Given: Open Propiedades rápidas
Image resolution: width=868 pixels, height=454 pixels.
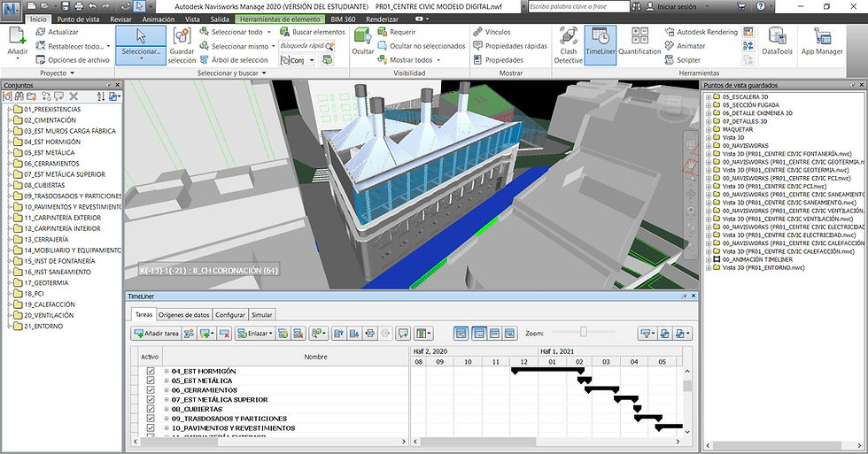Looking at the screenshot, I should tap(510, 46).
